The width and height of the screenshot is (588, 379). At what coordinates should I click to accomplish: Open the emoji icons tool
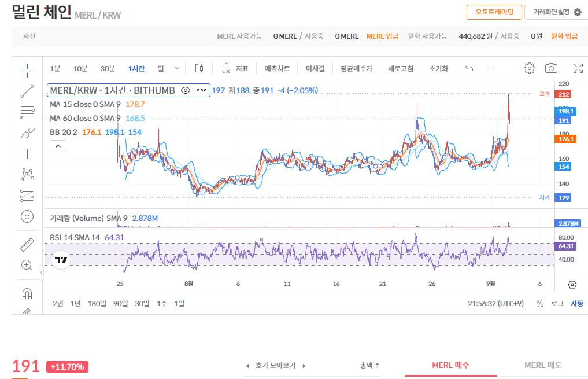pos(27,216)
